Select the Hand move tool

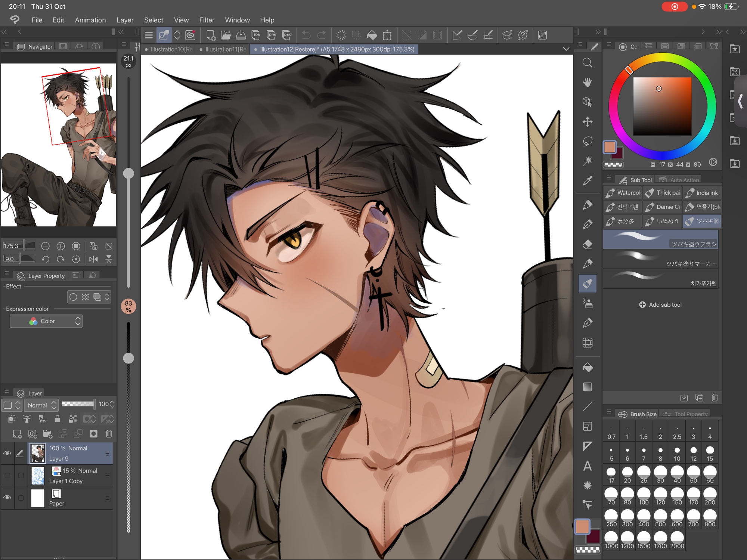click(587, 82)
